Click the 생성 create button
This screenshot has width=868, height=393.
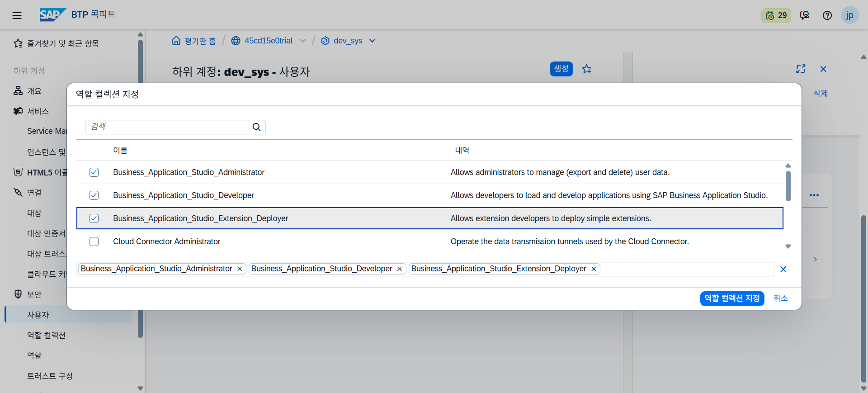561,69
